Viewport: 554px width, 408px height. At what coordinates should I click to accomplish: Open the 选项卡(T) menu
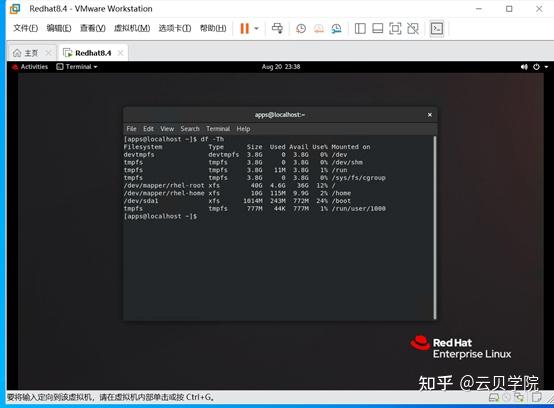click(x=175, y=28)
